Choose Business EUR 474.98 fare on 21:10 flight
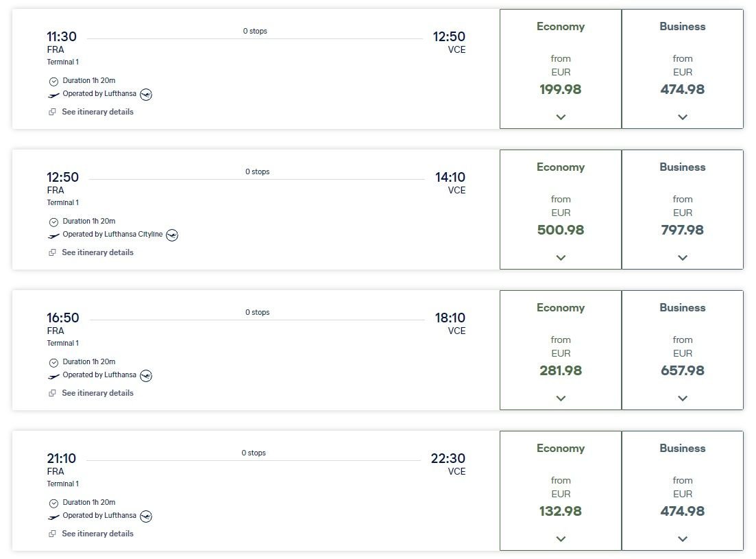Image resolution: width=756 pixels, height=559 pixels. [x=683, y=511]
